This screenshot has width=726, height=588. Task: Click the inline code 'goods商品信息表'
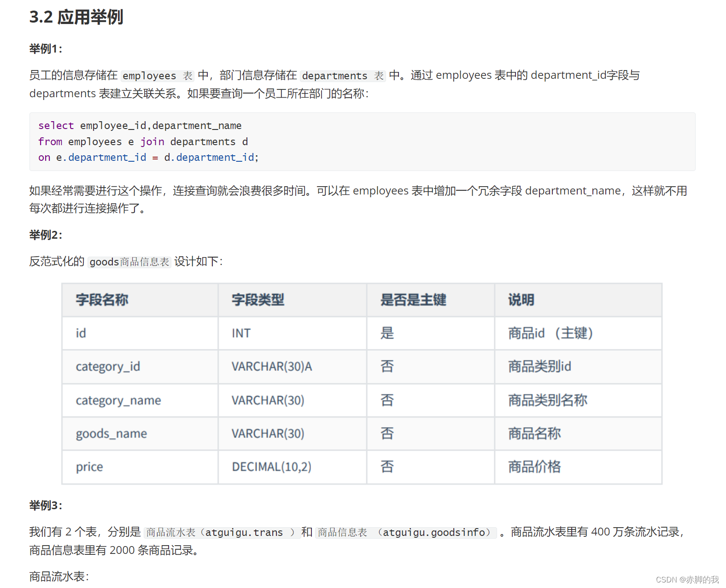pyautogui.click(x=129, y=262)
